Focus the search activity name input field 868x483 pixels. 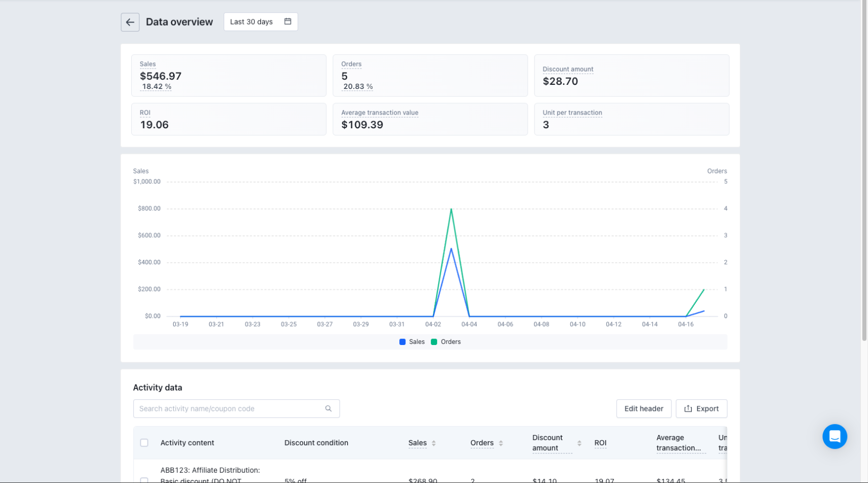tap(230, 408)
